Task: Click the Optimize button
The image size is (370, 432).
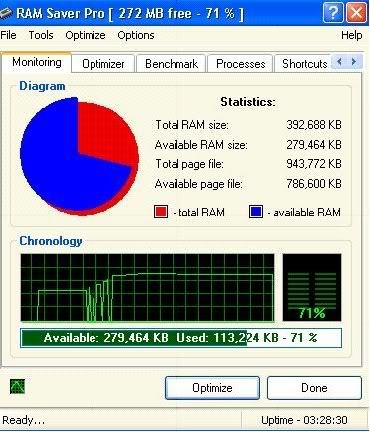Action: coord(212,388)
